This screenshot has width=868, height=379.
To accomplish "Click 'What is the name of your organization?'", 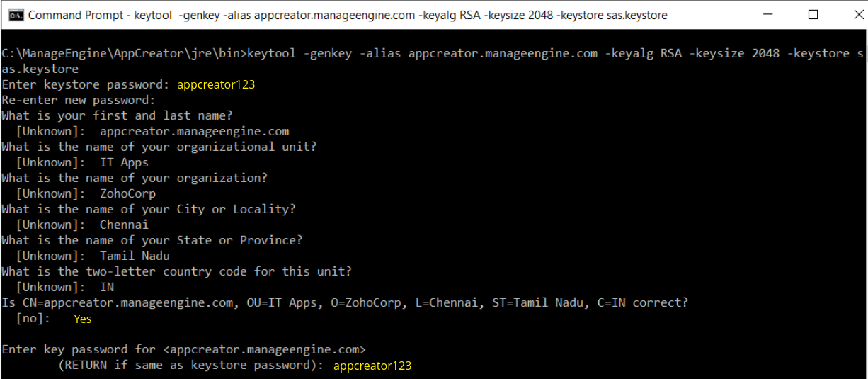I will (x=135, y=178).
